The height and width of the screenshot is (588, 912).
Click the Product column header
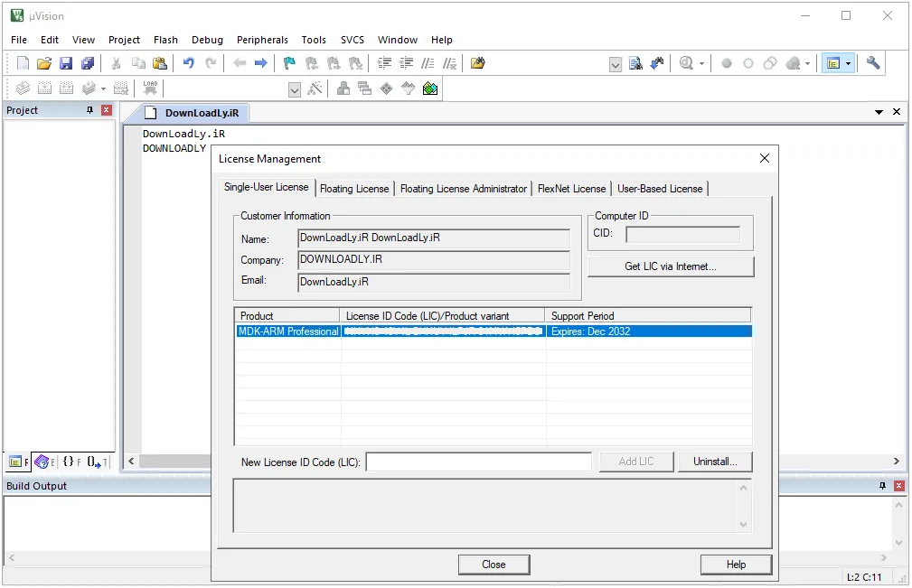coord(287,315)
